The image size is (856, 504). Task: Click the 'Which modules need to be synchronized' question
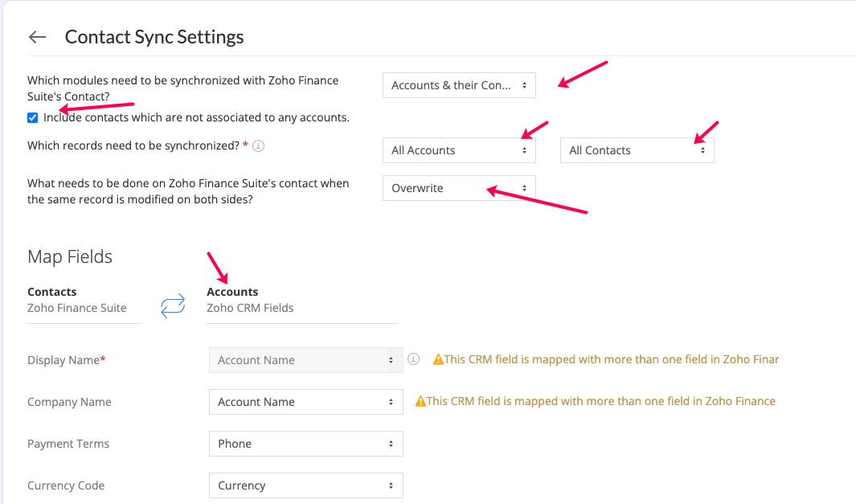click(x=183, y=88)
